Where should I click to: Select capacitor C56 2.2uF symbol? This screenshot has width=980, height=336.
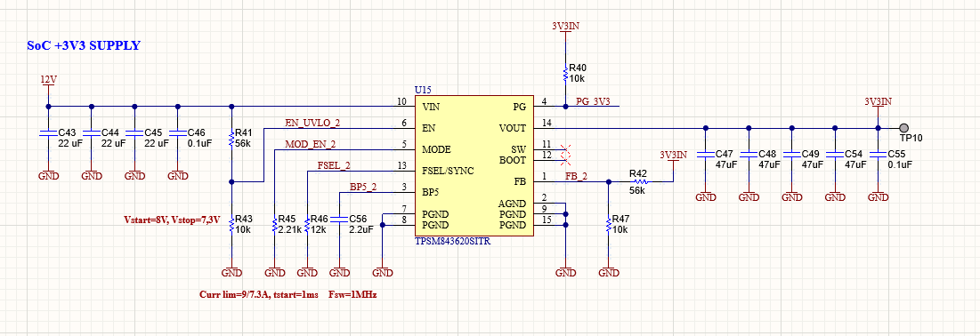[339, 220]
